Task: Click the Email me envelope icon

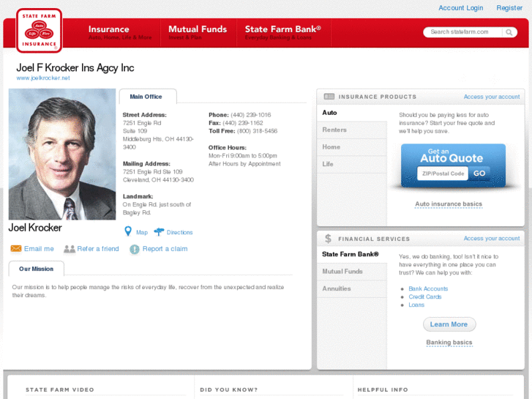Action: (16, 249)
